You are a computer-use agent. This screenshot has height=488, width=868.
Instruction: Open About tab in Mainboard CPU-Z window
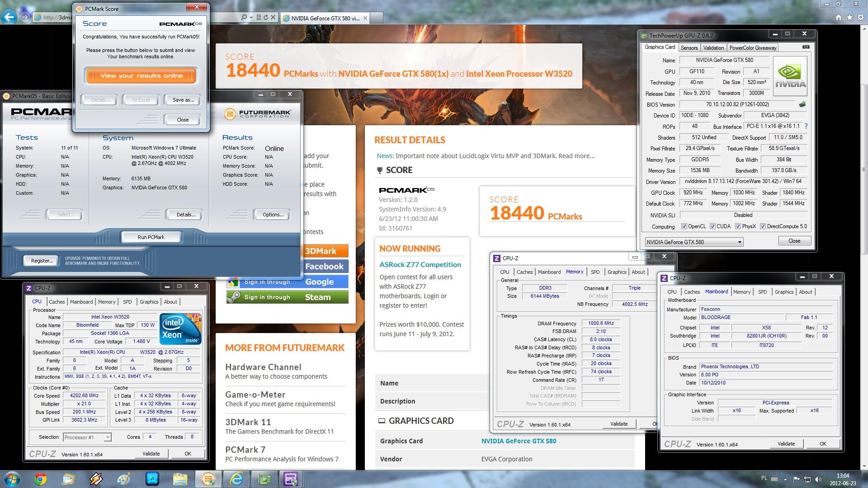[x=805, y=292]
